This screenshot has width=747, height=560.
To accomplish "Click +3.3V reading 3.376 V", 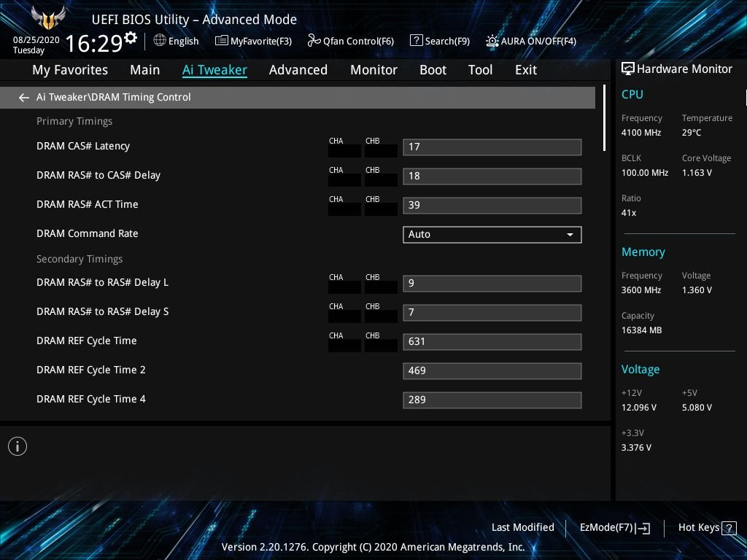I will 636,448.
